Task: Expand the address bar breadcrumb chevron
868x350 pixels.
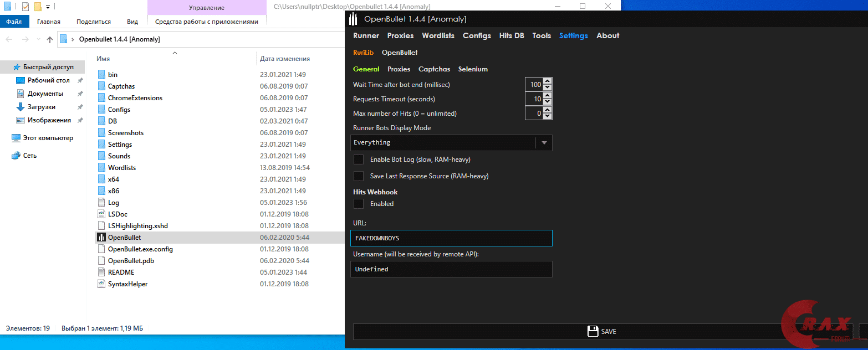Action: point(73,39)
